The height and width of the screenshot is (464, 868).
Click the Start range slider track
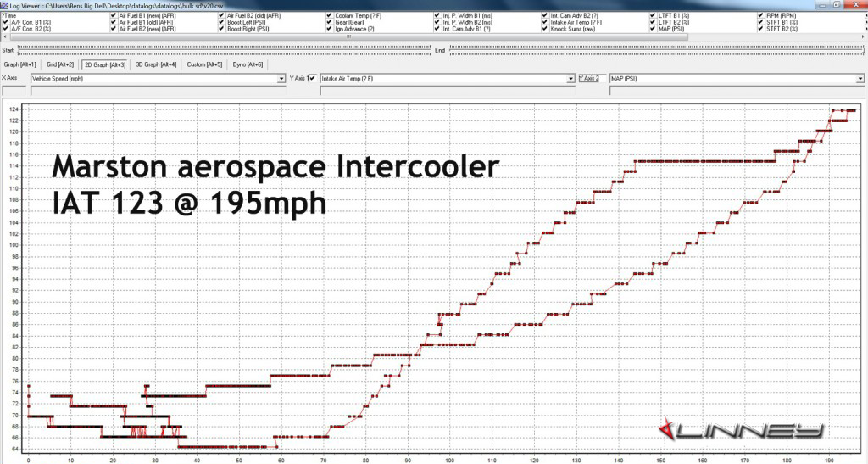pyautogui.click(x=224, y=50)
